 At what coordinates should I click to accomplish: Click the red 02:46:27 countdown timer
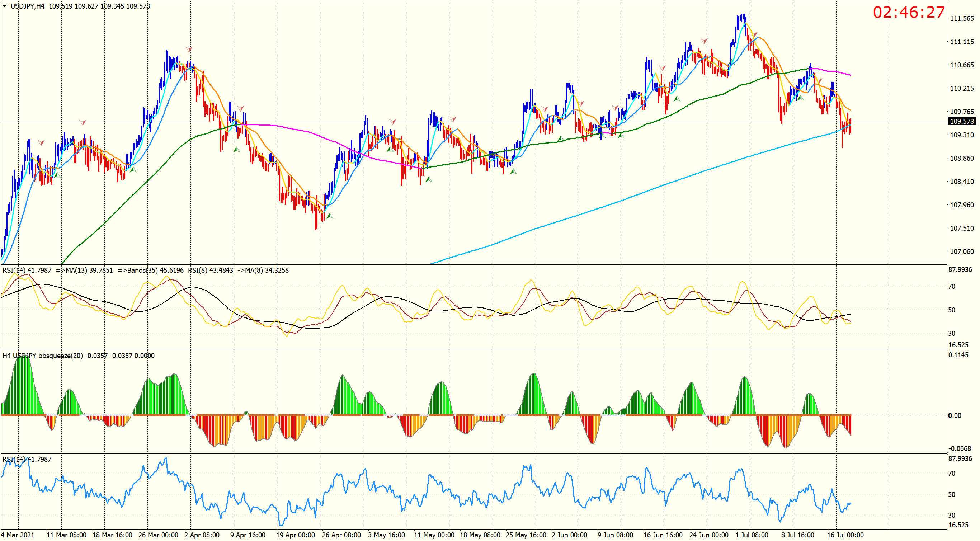coord(909,12)
